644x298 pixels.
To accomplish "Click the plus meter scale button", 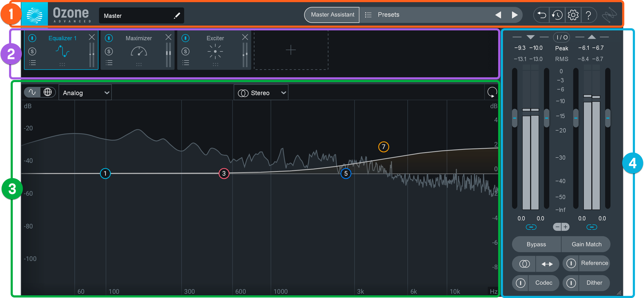I will [565, 227].
